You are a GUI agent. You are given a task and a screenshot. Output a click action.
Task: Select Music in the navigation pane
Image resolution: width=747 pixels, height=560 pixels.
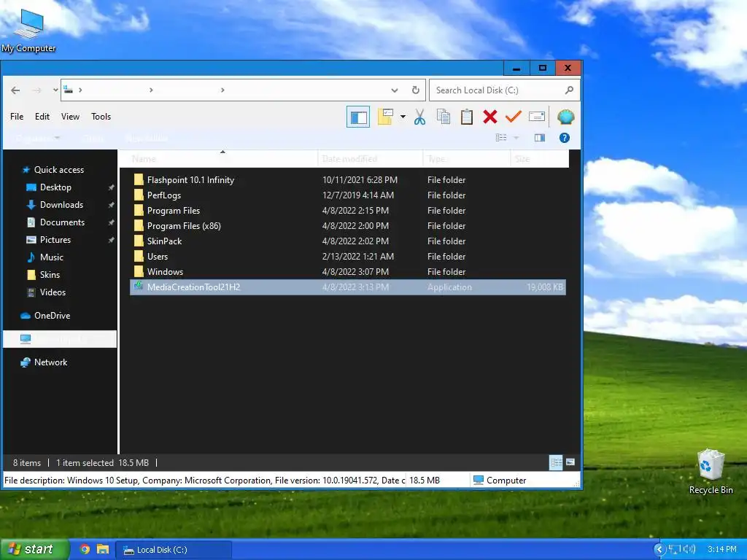(x=52, y=257)
